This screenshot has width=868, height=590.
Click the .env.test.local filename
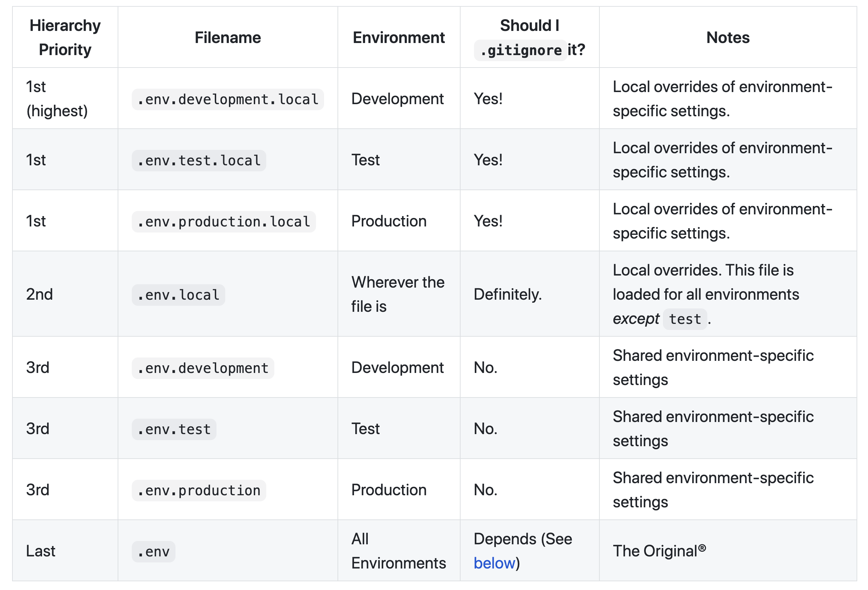click(x=199, y=161)
